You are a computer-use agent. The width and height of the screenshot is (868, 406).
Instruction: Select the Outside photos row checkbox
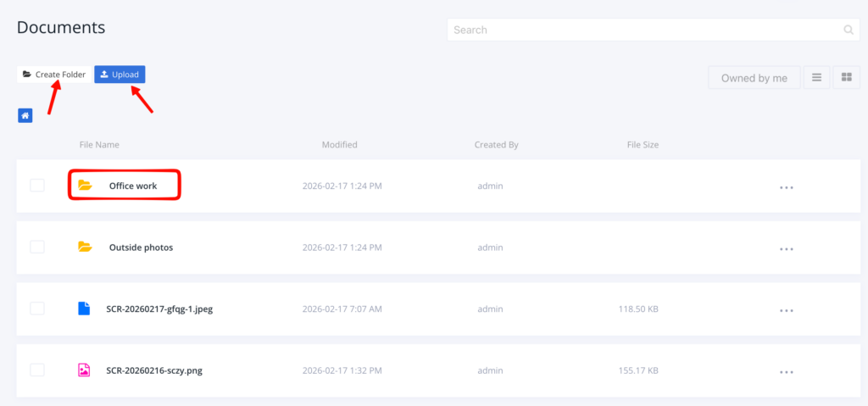click(37, 247)
